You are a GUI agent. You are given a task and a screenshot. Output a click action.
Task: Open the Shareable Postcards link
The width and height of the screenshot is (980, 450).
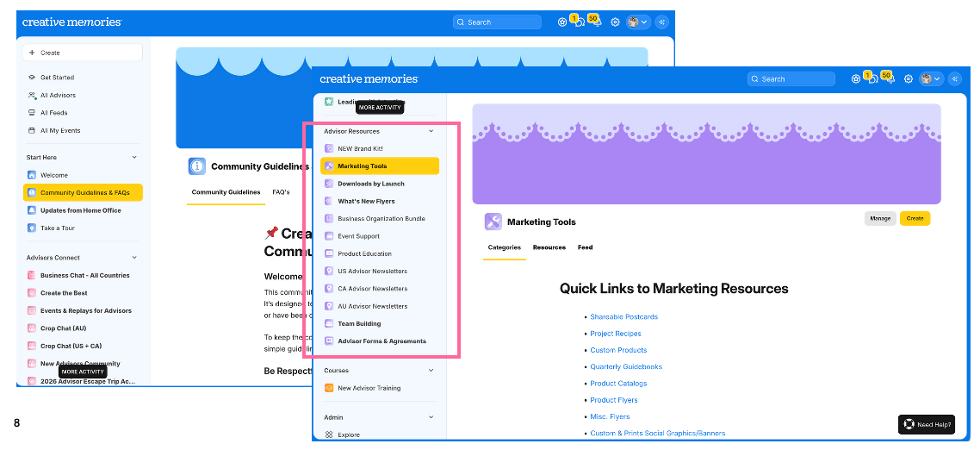pos(623,316)
